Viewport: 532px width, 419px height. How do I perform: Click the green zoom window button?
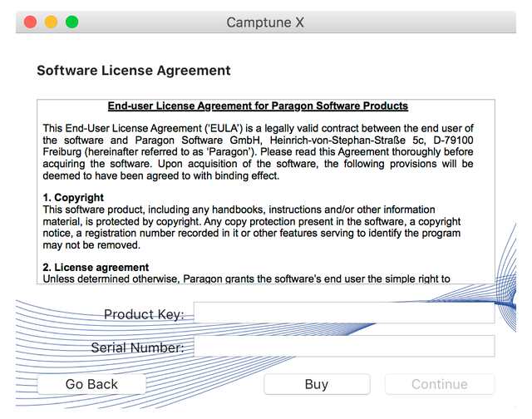pyautogui.click(x=72, y=22)
